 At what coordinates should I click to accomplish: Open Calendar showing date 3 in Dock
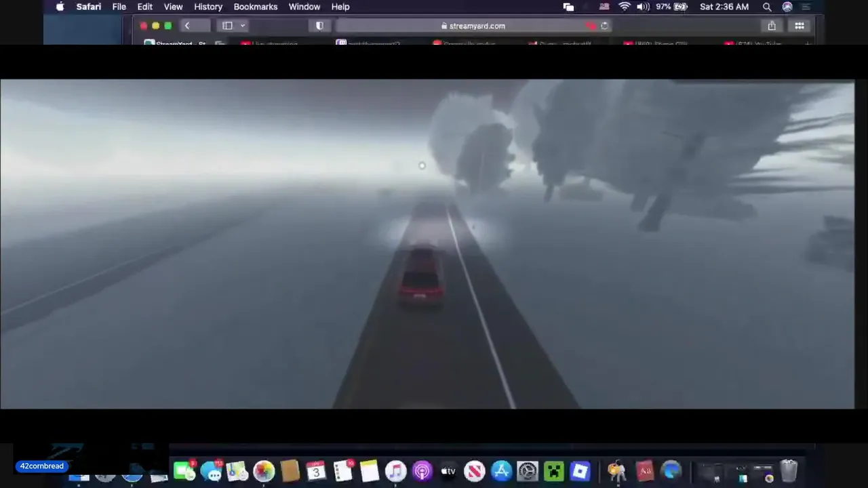coord(316,471)
